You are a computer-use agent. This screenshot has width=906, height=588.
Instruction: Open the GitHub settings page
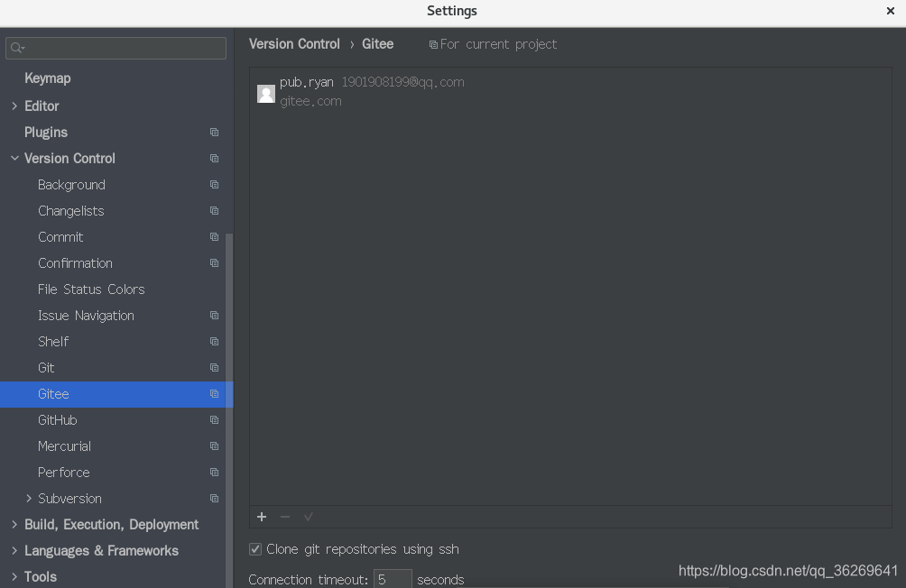[58, 420]
